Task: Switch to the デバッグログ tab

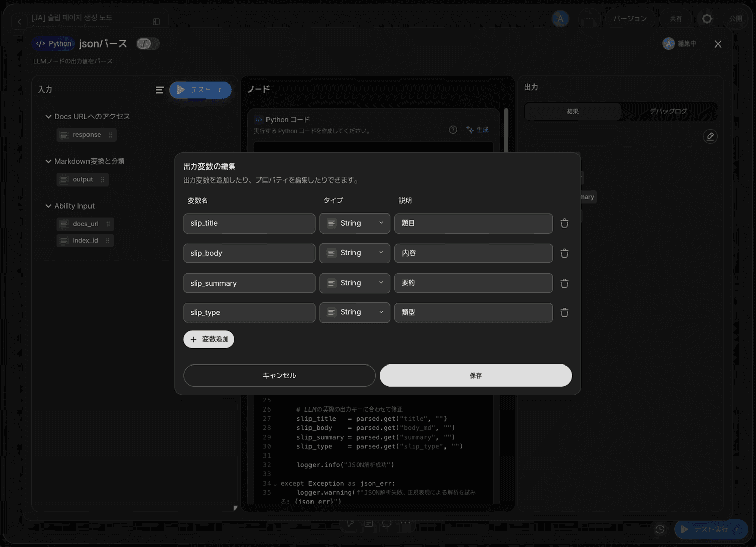Action: [669, 111]
